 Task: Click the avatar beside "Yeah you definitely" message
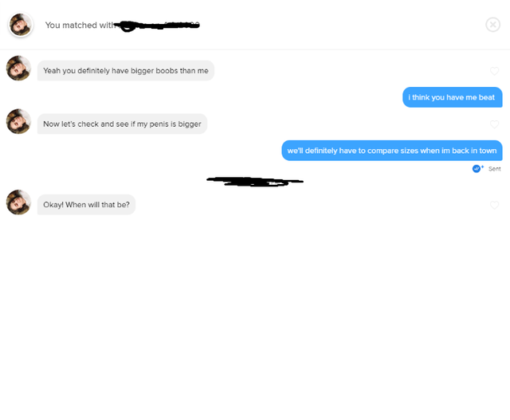[18, 69]
